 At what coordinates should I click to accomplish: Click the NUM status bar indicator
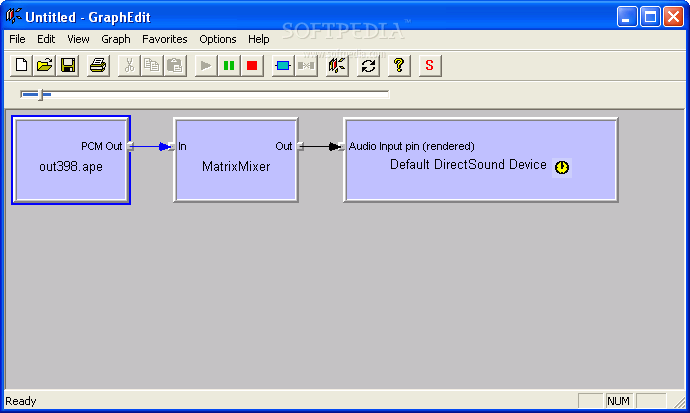click(619, 401)
